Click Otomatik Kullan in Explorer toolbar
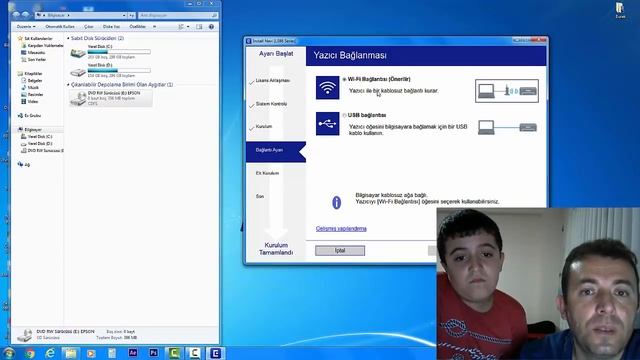Image resolution: width=640 pixels, height=360 pixels. pyautogui.click(x=60, y=27)
